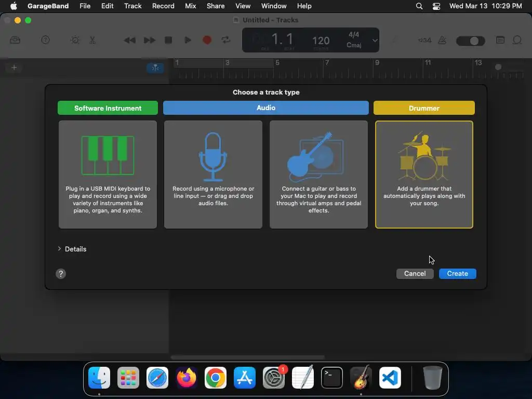This screenshot has width=532, height=399.
Task: Open the LCD display mode dropdown arrow
Action: 375,41
